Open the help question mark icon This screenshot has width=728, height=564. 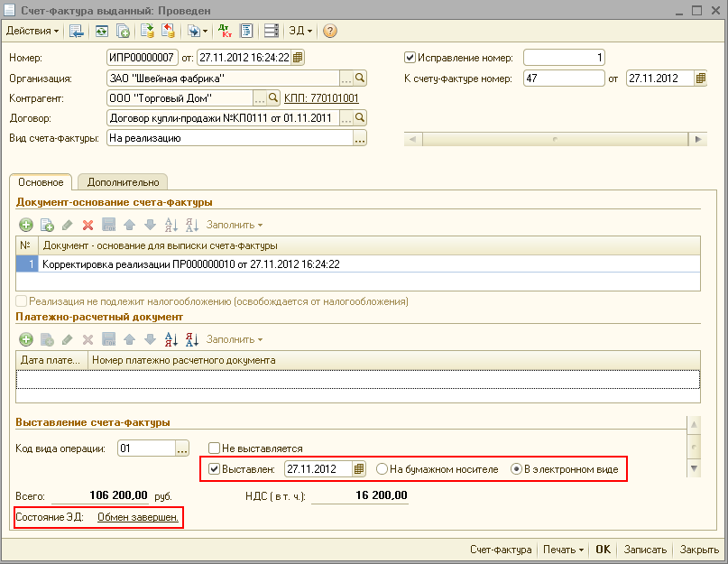[330, 31]
